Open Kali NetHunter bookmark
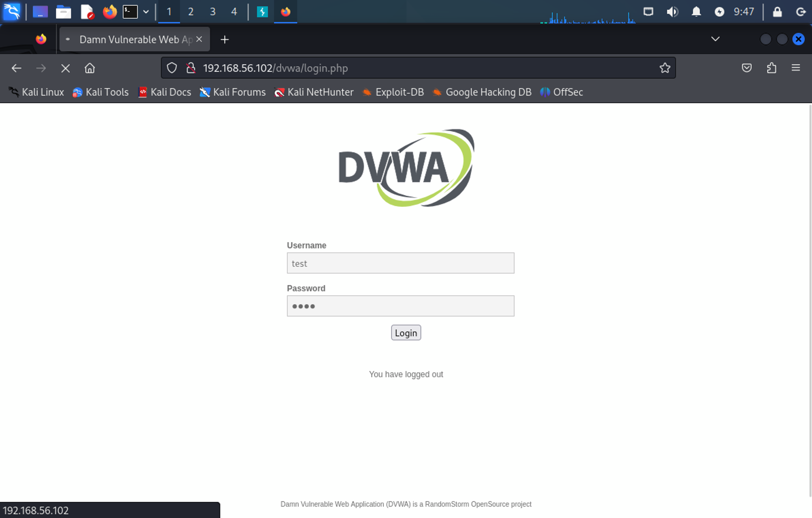Screen dimensions: 812x518 (314, 92)
